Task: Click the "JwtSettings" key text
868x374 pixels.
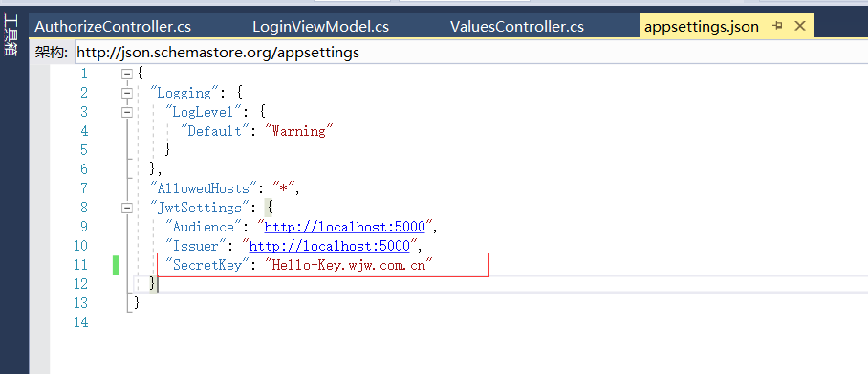Action: (199, 208)
